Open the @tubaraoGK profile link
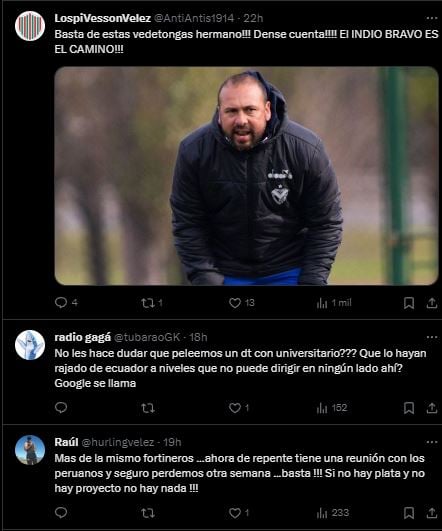 [147, 337]
